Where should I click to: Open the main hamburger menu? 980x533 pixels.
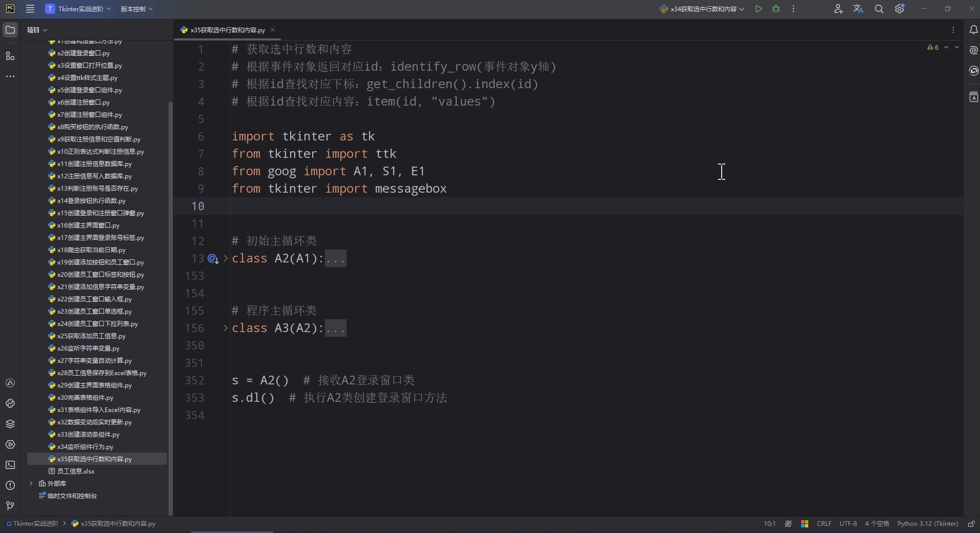30,9
